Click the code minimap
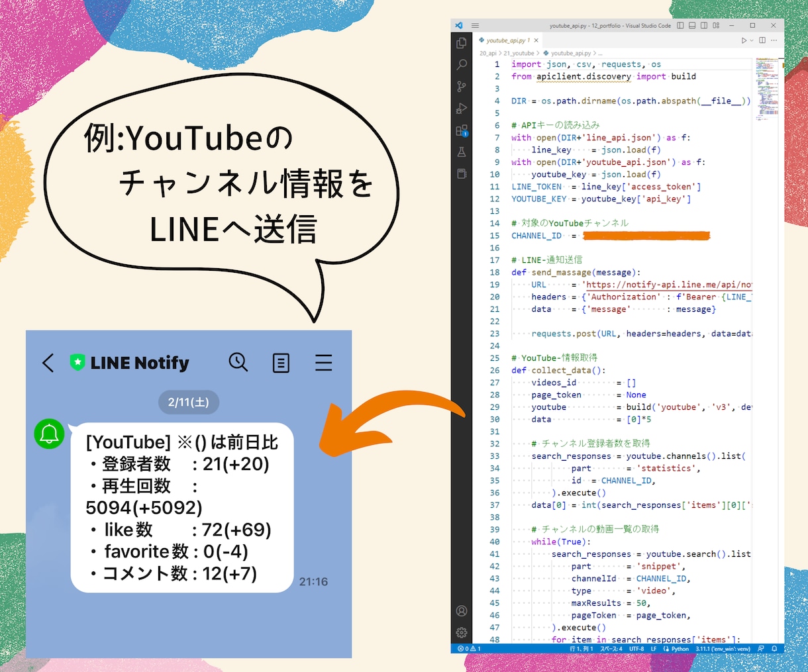This screenshot has width=808, height=672. [x=767, y=89]
